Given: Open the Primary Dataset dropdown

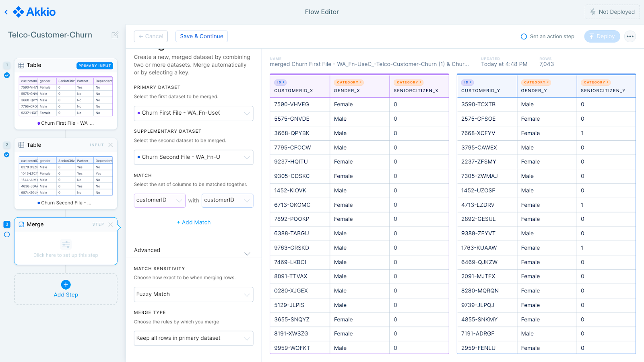Looking at the screenshot, I should pos(193,113).
